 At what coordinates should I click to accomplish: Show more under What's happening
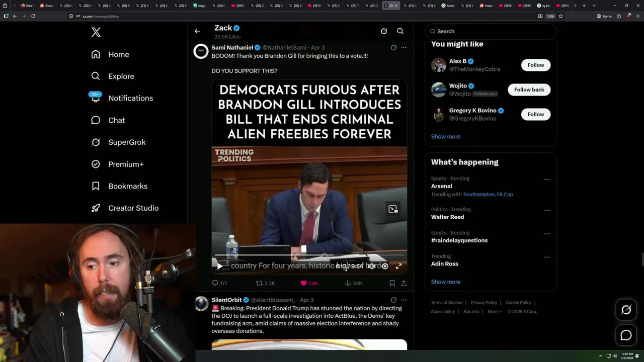pyautogui.click(x=446, y=282)
